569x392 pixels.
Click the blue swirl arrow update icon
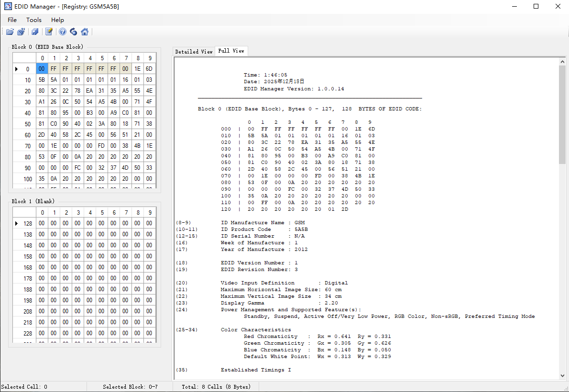pos(73,32)
